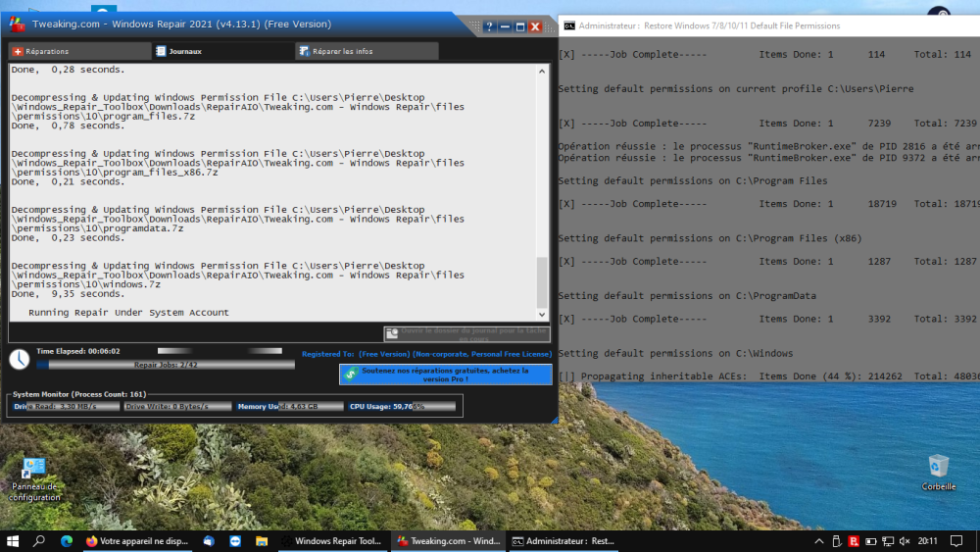Click the Tweaking.com app icon in title bar

pos(18,25)
